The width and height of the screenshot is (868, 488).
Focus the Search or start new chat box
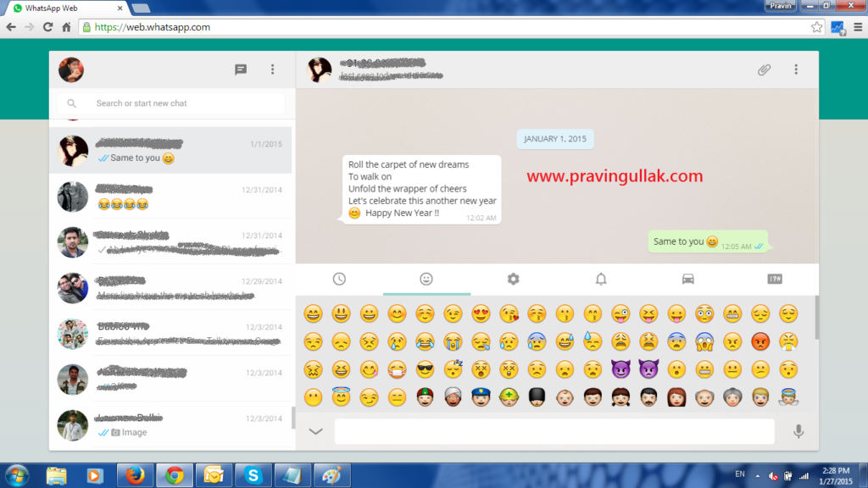tap(171, 103)
